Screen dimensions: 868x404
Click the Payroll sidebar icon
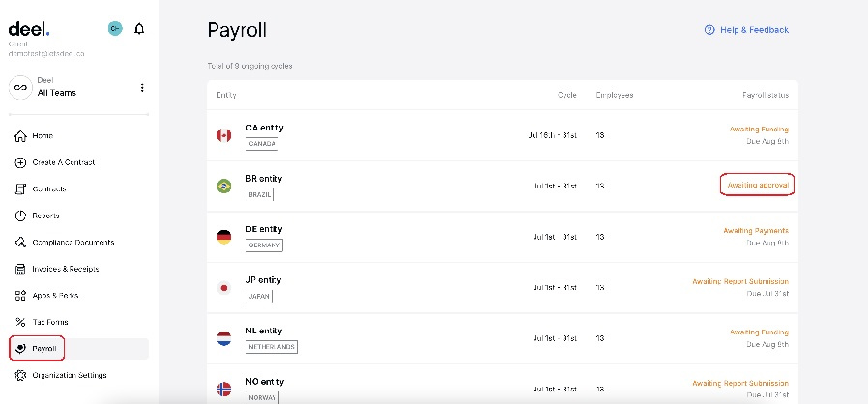click(x=20, y=349)
